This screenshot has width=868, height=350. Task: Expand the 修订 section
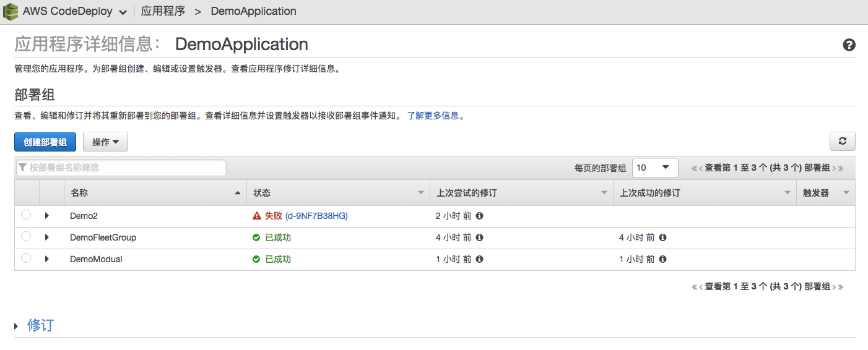point(16,326)
